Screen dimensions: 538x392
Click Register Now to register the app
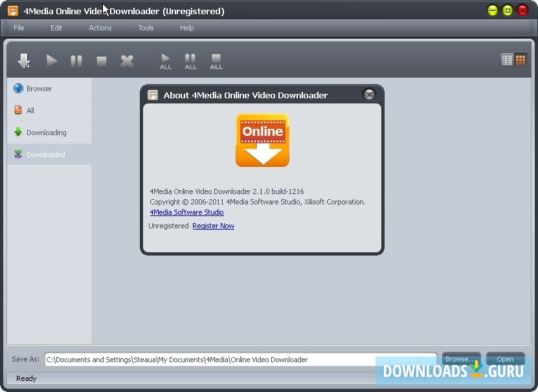[213, 226]
